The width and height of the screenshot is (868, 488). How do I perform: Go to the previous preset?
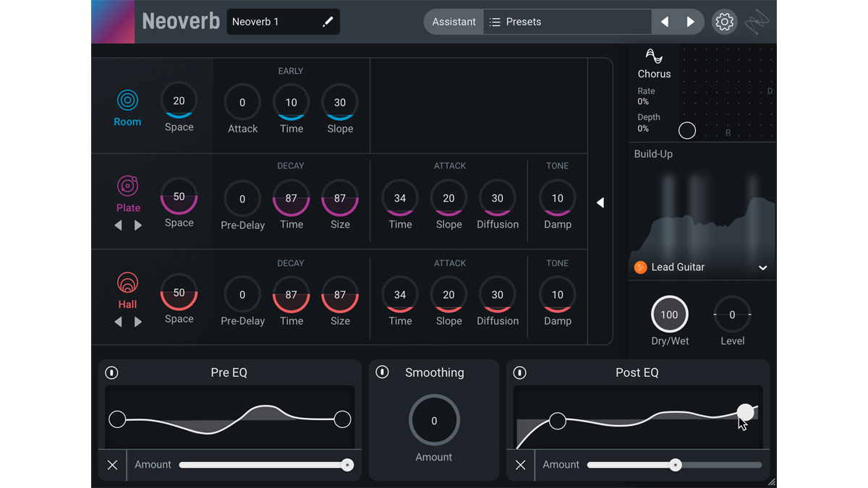click(664, 22)
